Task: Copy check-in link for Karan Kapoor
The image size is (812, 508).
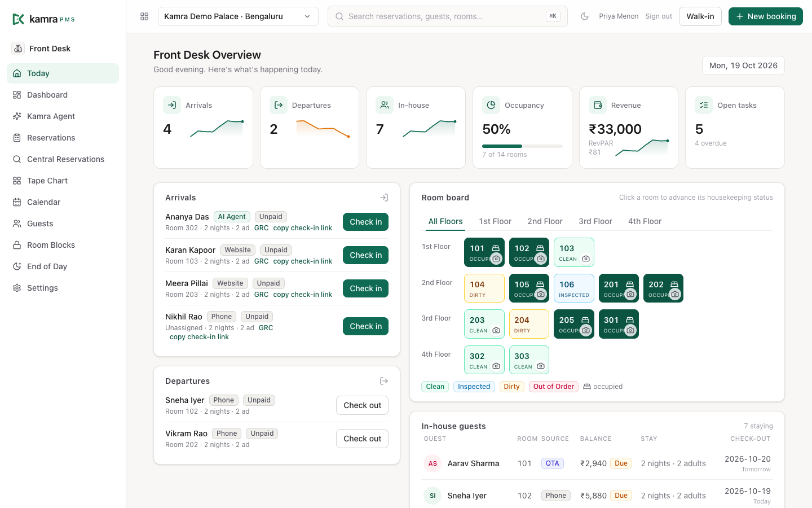Action: click(x=303, y=261)
